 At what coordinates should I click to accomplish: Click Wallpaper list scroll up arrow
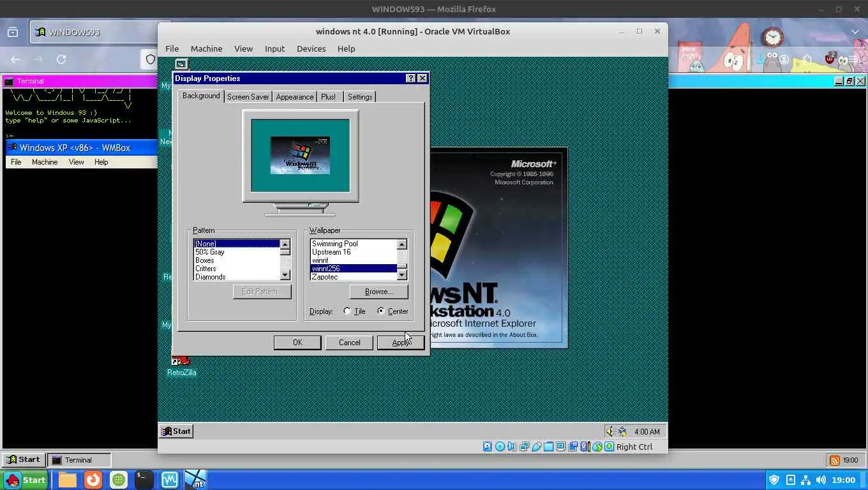(401, 244)
